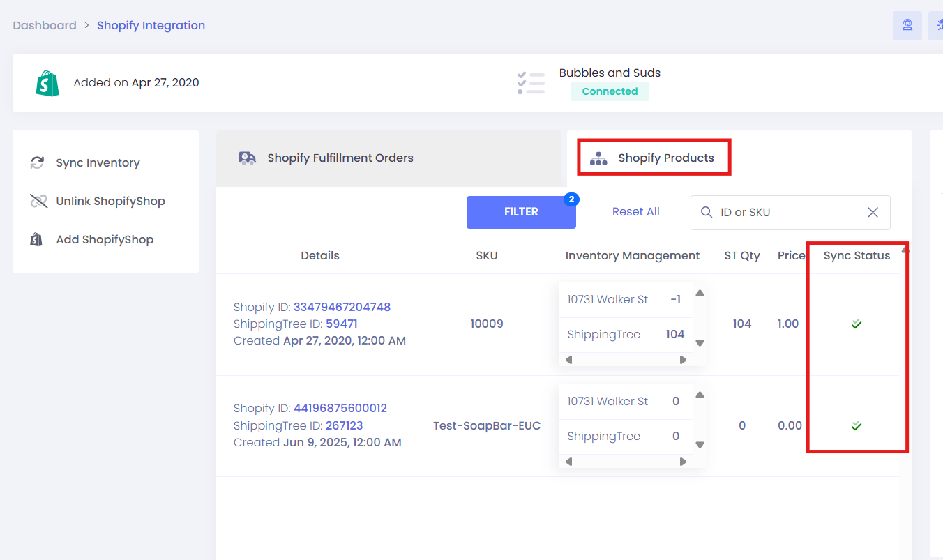This screenshot has height=560, width=943.
Task: Click the Sync Status column header
Action: pos(857,255)
